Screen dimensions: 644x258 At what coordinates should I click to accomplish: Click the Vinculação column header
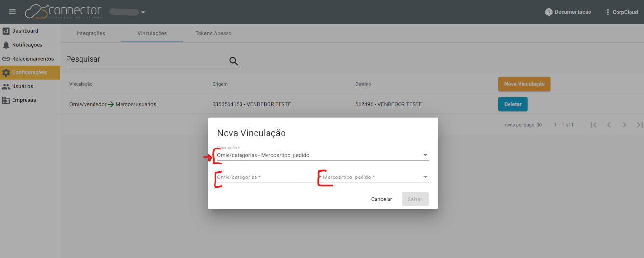pyautogui.click(x=81, y=84)
